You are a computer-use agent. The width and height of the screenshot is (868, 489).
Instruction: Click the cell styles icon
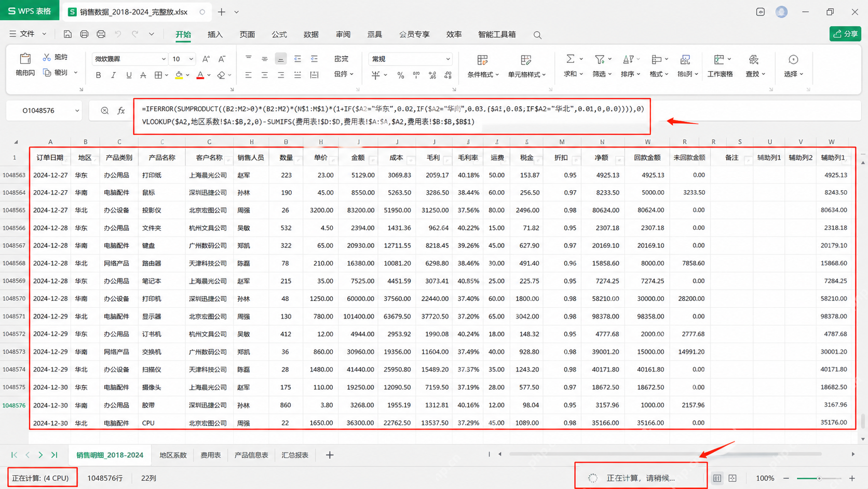pyautogui.click(x=526, y=60)
